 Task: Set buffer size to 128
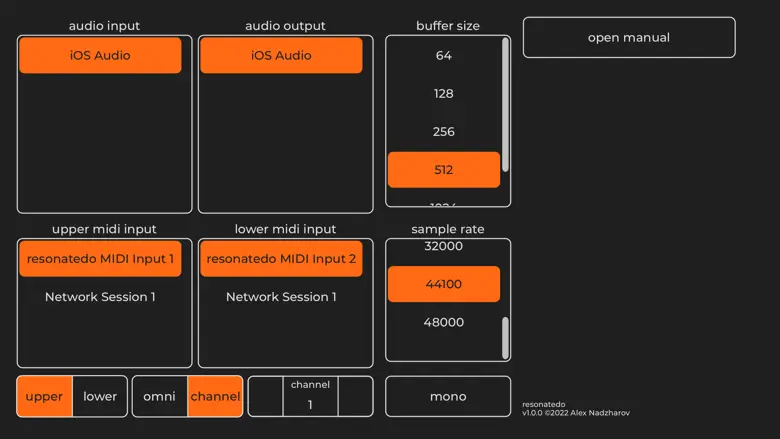(444, 93)
